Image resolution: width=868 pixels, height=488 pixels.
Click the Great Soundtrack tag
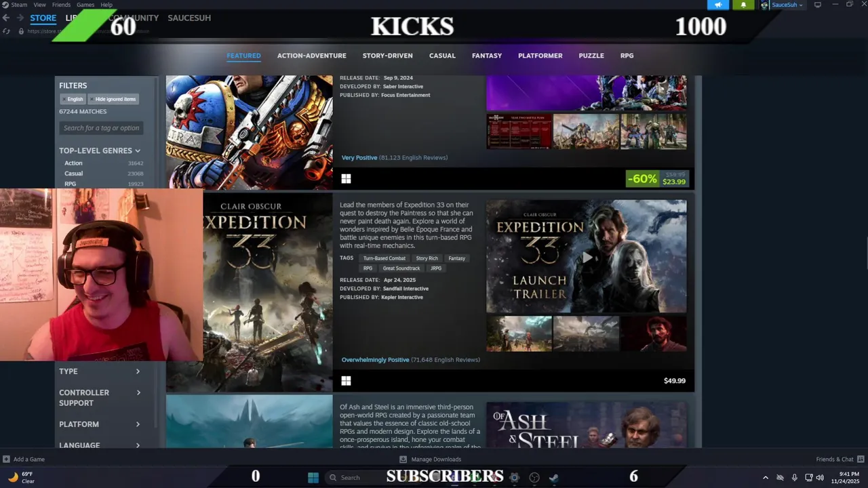tap(401, 268)
